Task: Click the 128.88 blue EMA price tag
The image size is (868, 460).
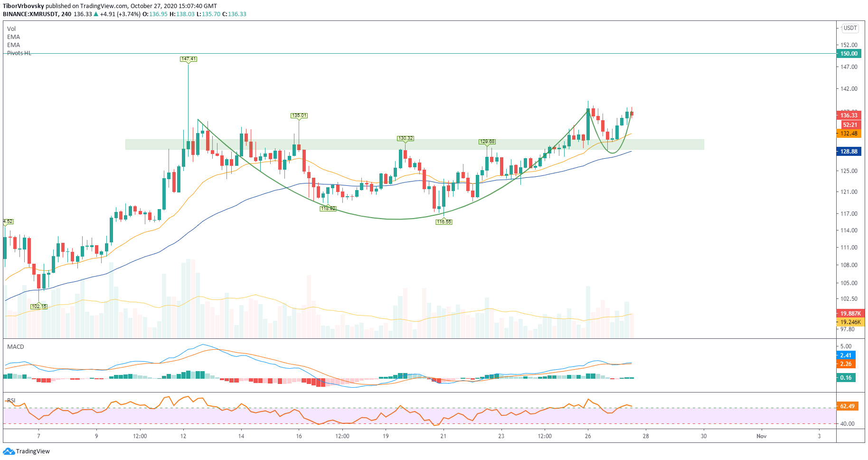Action: click(849, 152)
